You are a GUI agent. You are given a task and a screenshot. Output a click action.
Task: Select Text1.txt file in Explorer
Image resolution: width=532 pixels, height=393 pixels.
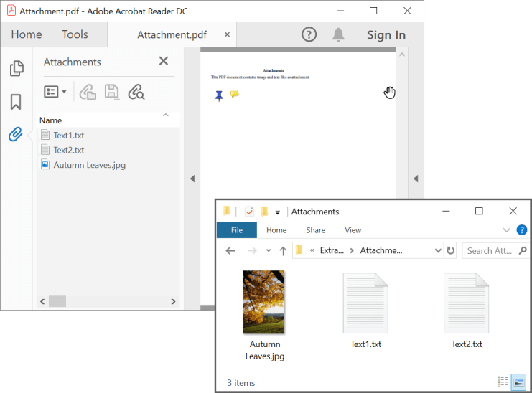365,311
